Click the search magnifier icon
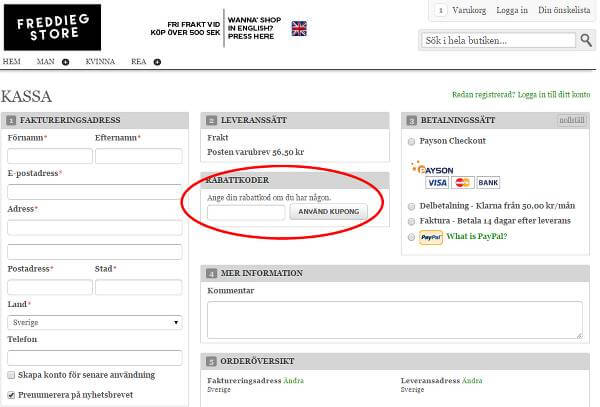Image resolution: width=600 pixels, height=407 pixels. (586, 40)
